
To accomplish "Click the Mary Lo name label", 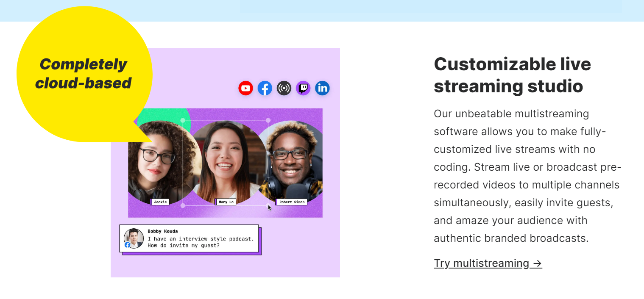I will pyautogui.click(x=226, y=202).
